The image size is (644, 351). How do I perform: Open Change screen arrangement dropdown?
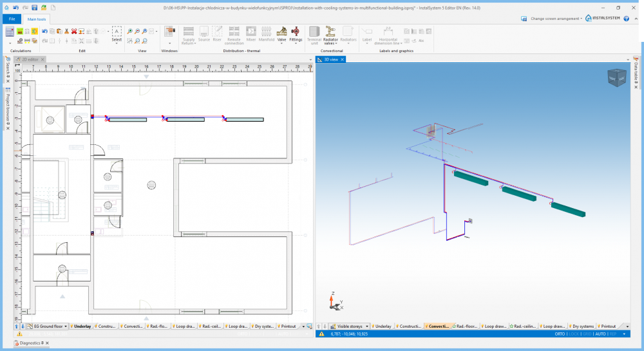[556, 19]
